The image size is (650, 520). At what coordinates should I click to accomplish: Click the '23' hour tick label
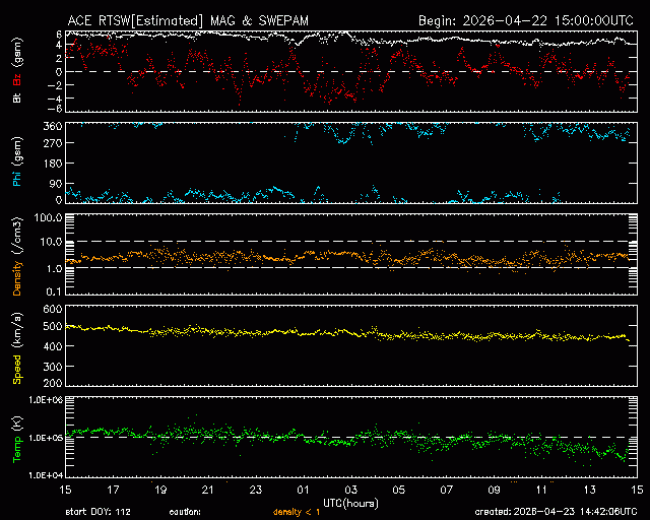pyautogui.click(x=255, y=490)
